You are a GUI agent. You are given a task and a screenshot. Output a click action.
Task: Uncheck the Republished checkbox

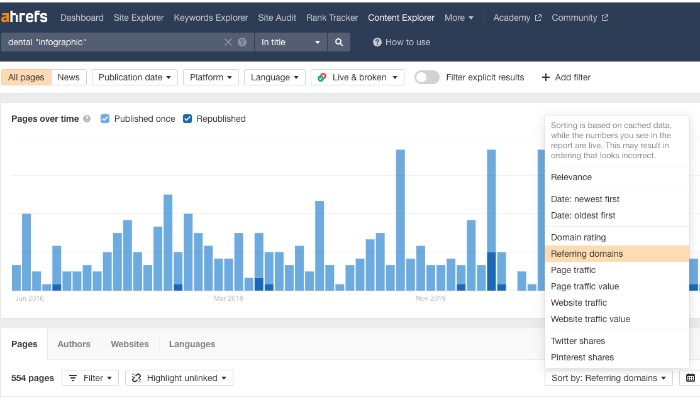tap(188, 119)
